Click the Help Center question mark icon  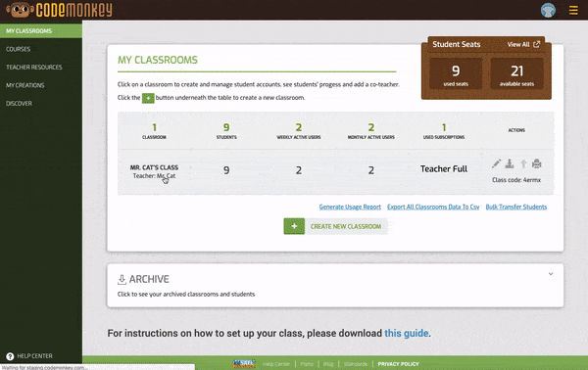[10, 356]
